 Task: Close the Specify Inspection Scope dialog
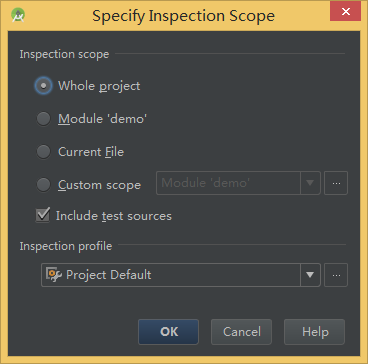coord(345,12)
